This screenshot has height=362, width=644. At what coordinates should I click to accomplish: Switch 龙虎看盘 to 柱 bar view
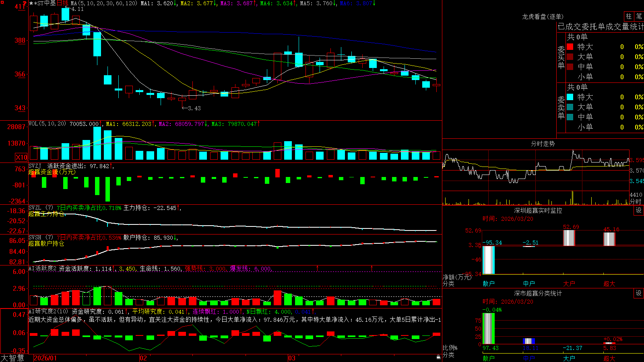(629, 16)
